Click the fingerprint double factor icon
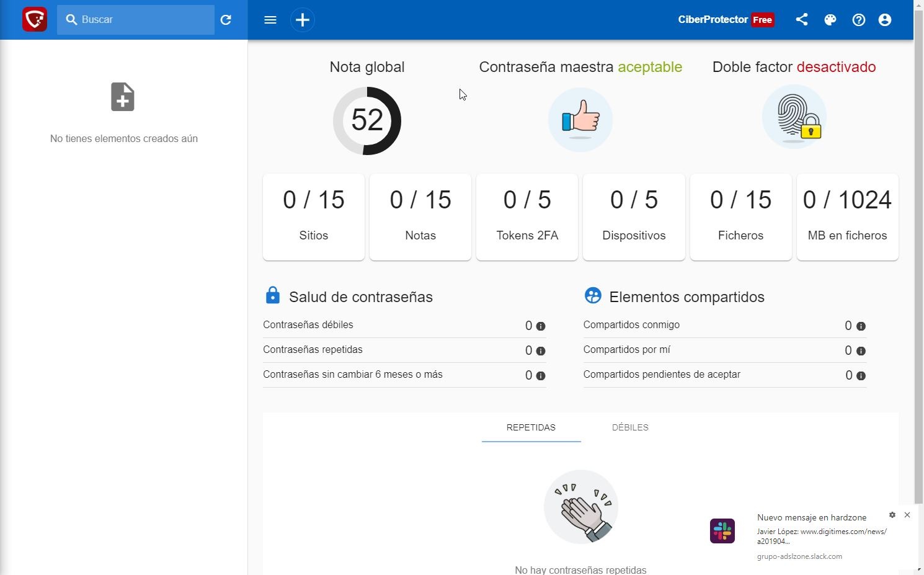 pos(794,117)
